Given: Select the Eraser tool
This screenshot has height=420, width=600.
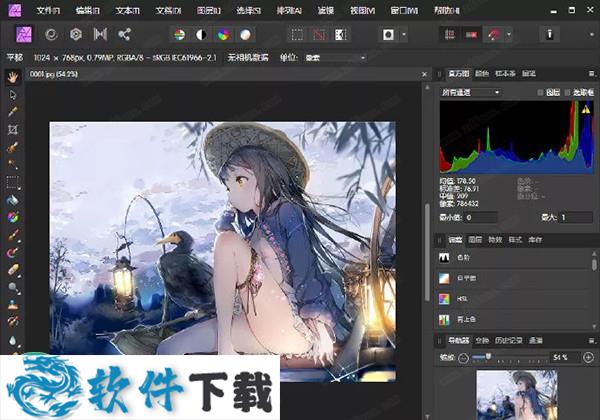Looking at the screenshot, I should [13, 270].
